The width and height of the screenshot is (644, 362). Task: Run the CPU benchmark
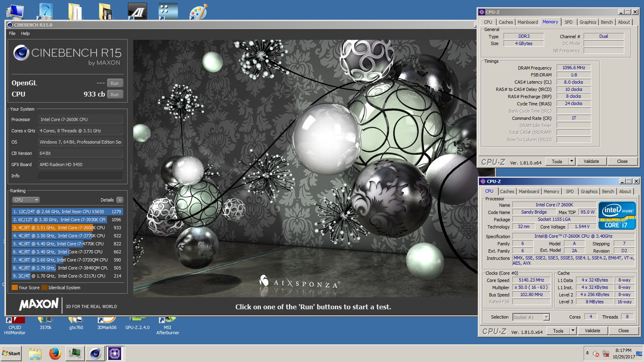click(115, 95)
